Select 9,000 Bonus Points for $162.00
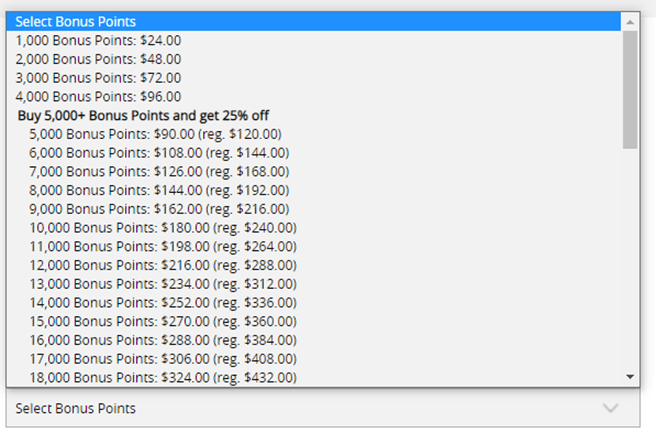656x443 pixels. (159, 209)
